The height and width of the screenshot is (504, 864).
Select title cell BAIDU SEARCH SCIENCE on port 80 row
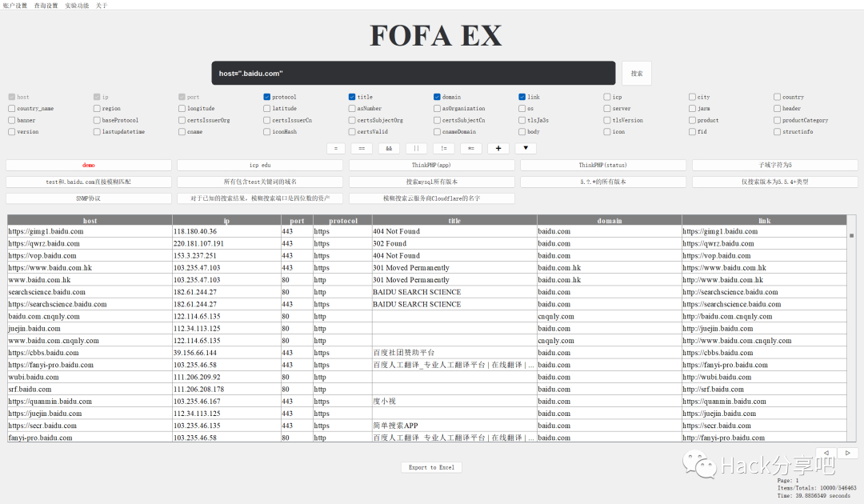pos(454,292)
